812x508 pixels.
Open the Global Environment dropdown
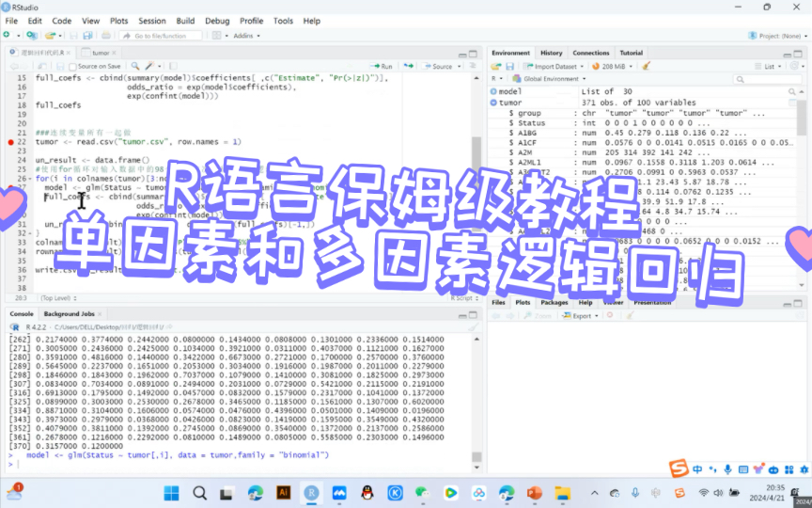pyautogui.click(x=549, y=79)
